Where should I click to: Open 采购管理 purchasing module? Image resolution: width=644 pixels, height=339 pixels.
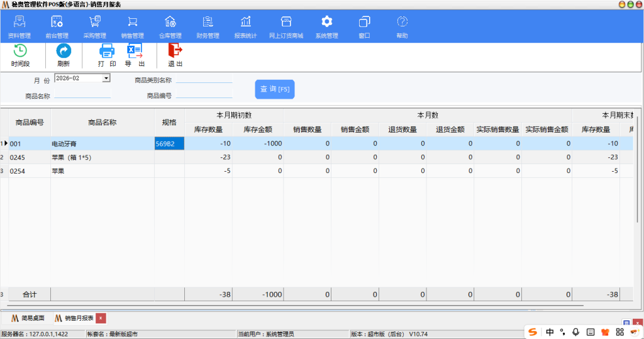click(x=94, y=28)
